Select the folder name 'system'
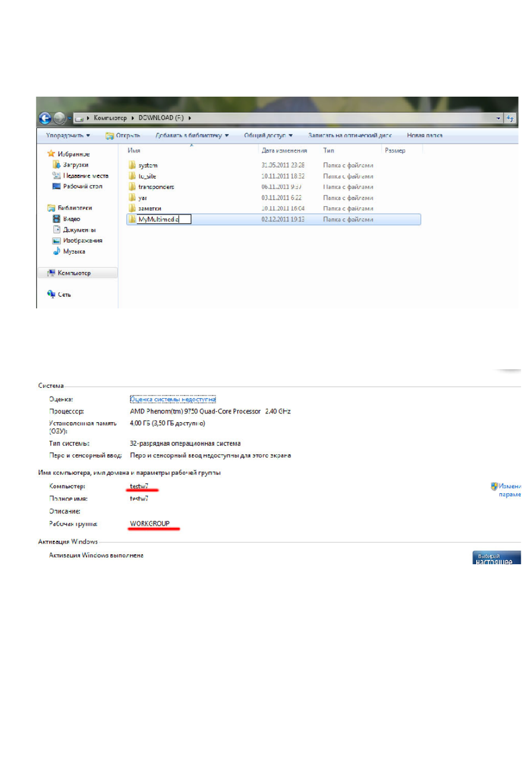The height and width of the screenshot is (762, 532). [x=148, y=165]
